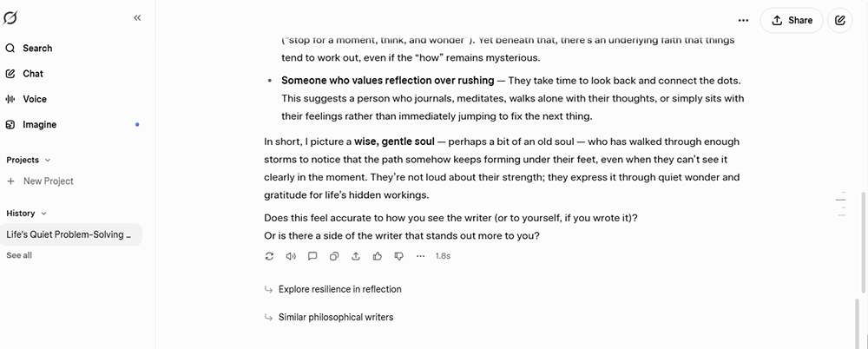Select 'Explore resilience in reflection' suggestion
The width and height of the screenshot is (868, 349).
coord(340,289)
